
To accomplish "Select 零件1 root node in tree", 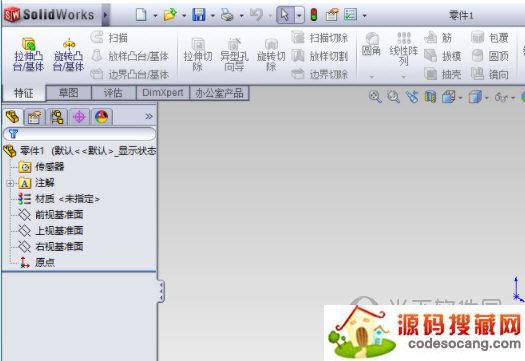I will pyautogui.click(x=80, y=151).
